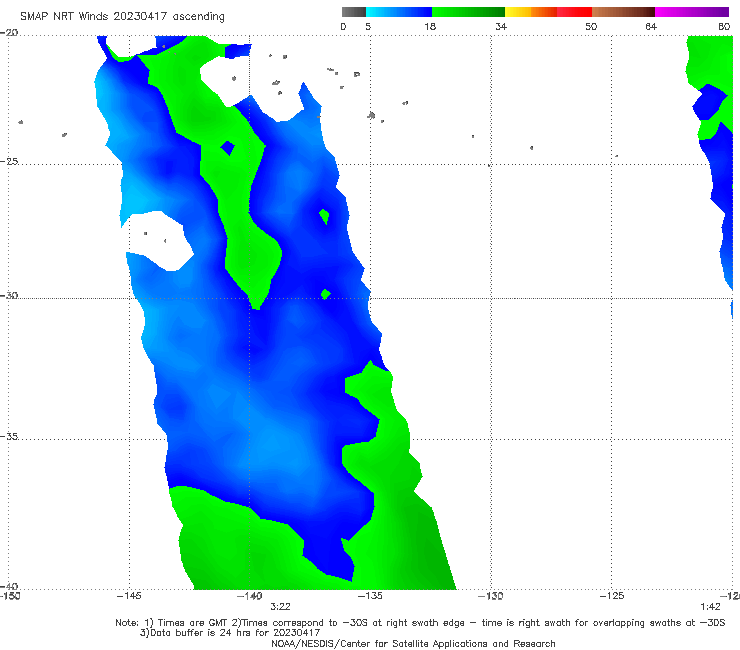
Task: Click the white data gap near -145 longitude, -28 latitude
Action: click(x=160, y=241)
